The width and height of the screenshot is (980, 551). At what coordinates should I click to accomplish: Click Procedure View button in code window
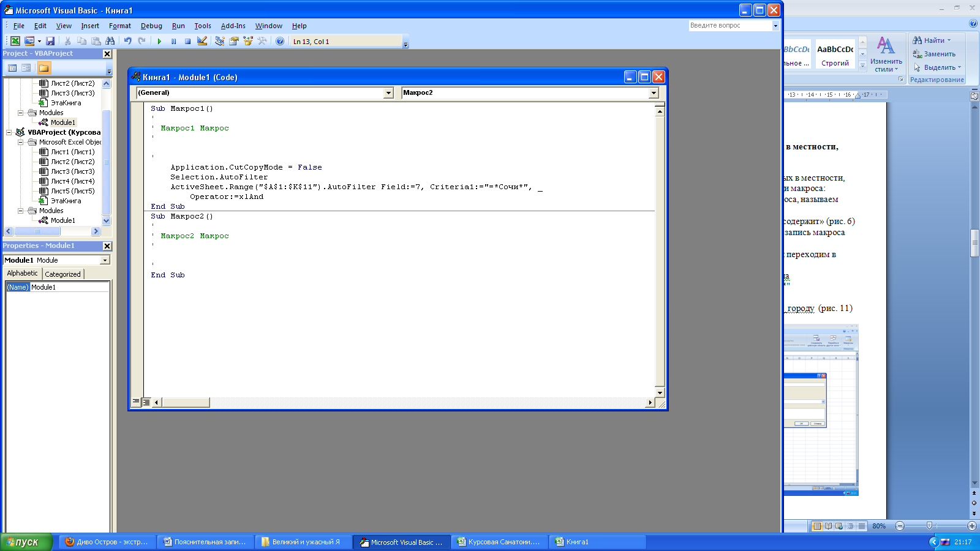tap(136, 402)
